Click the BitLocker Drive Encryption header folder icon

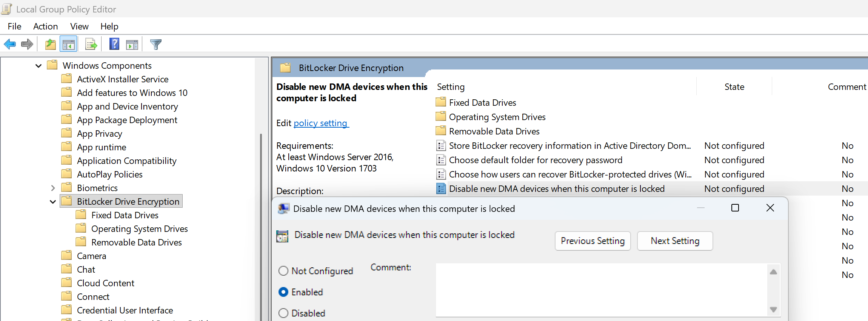285,68
